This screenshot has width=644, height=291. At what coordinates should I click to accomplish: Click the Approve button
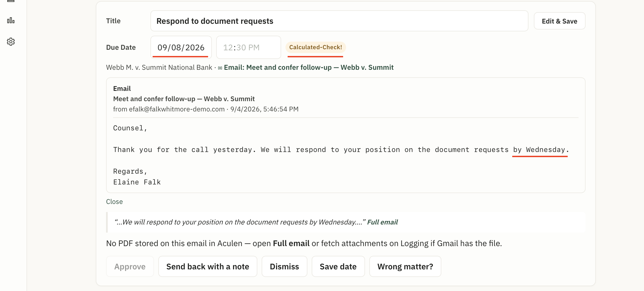[130, 266]
